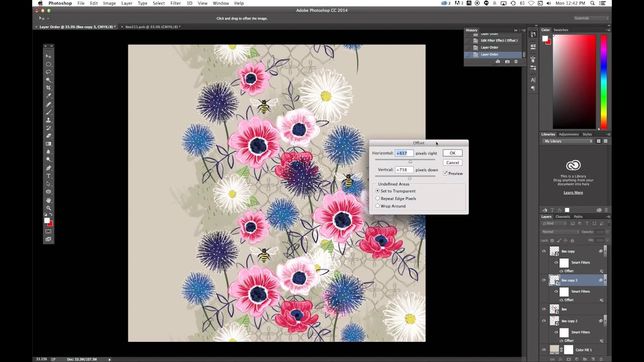Image resolution: width=644 pixels, height=362 pixels.
Task: Open the Filter menu
Action: point(176,3)
